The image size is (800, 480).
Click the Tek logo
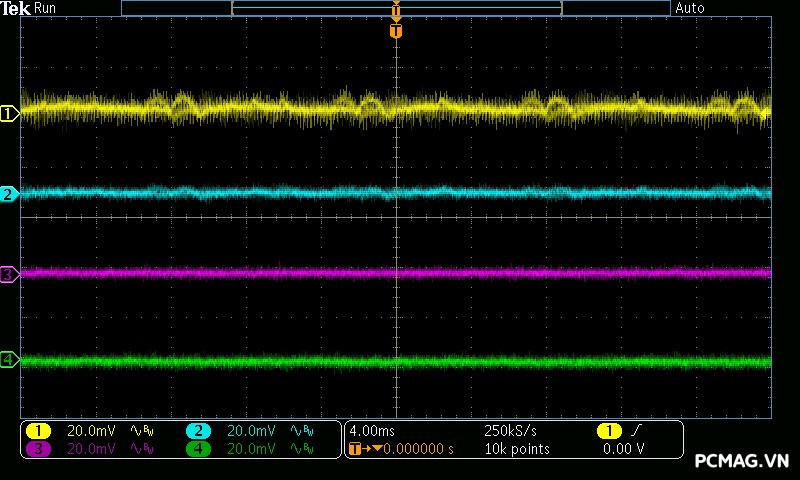17,8
